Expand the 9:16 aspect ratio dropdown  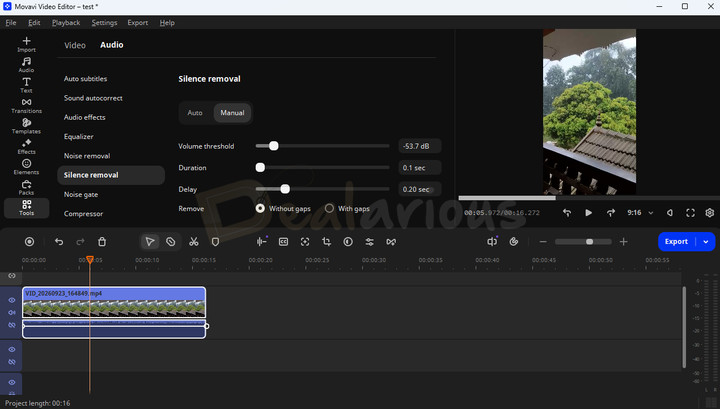pos(651,213)
